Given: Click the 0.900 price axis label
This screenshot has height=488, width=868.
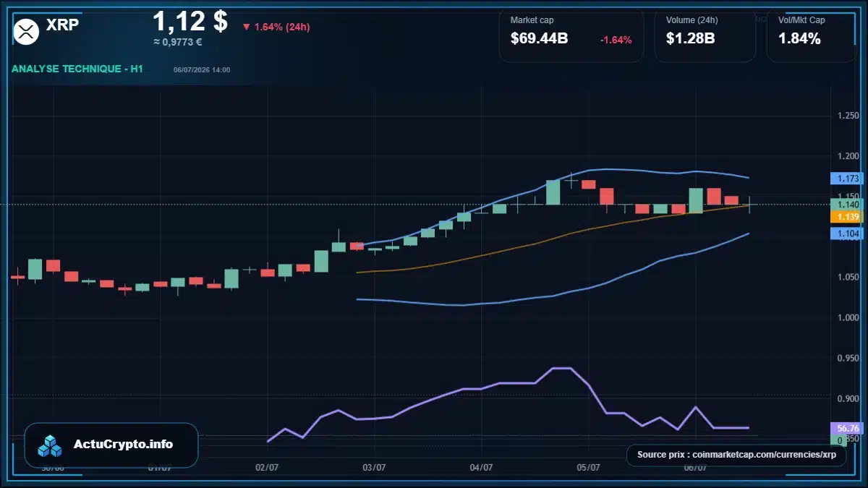Looking at the screenshot, I should click(847, 399).
